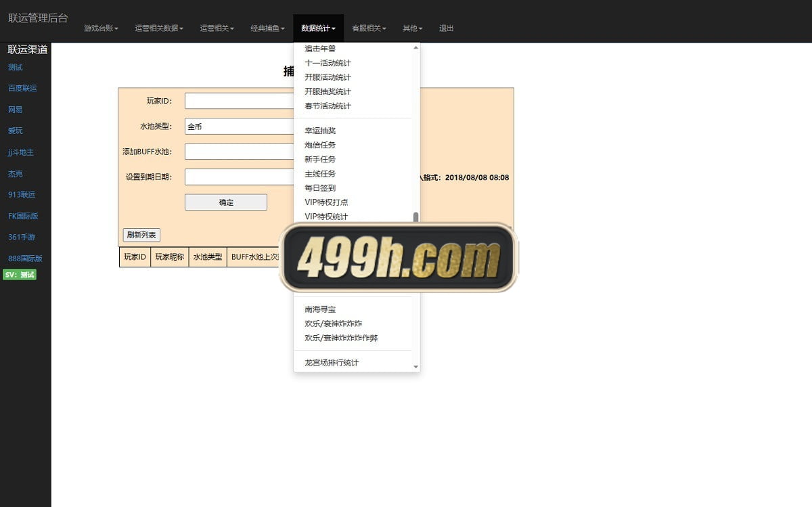
Task: Click 退出 to log out
Action: tap(447, 28)
